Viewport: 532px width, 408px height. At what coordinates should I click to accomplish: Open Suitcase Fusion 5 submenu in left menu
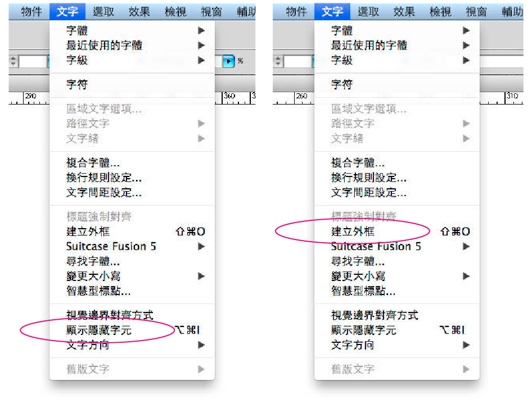[132, 247]
